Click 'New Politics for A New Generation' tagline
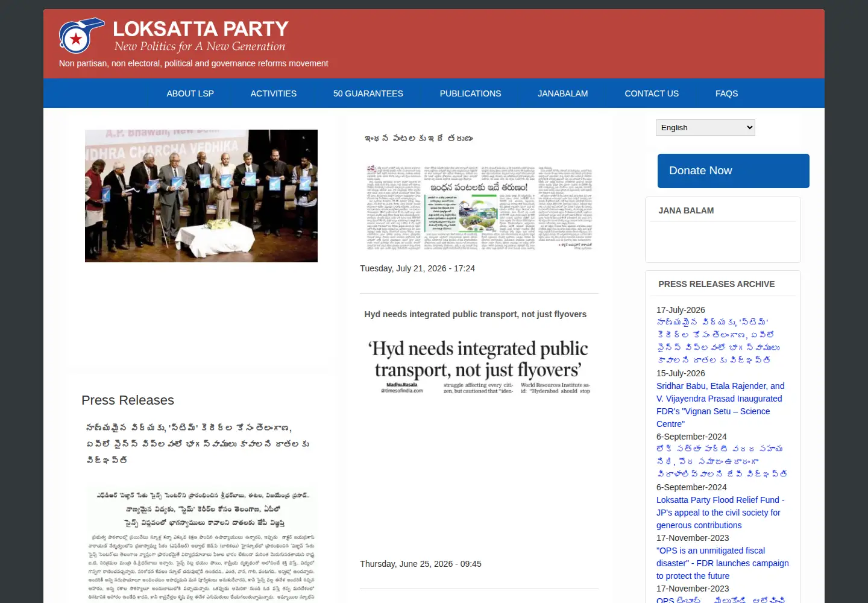Image resolution: width=868 pixels, height=603 pixels. (200, 46)
